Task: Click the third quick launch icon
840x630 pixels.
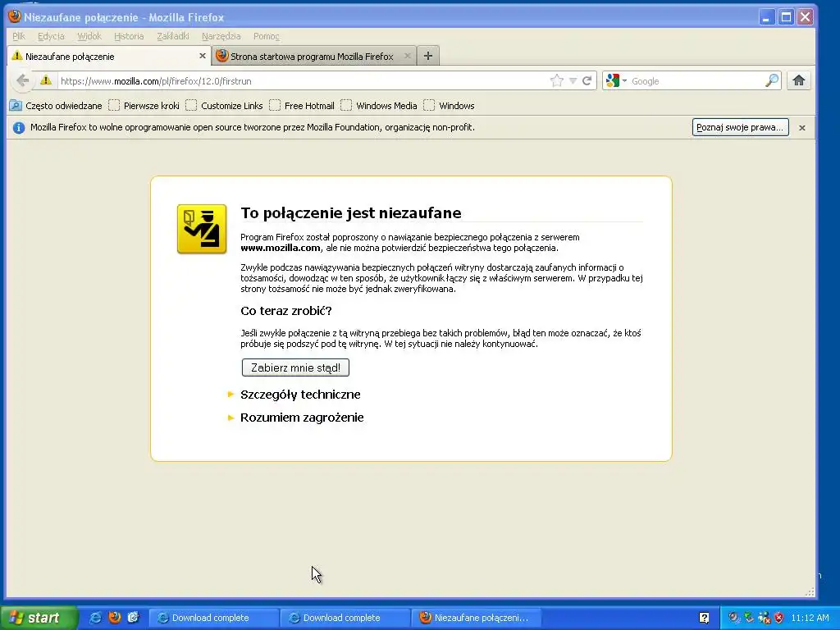Action: pyautogui.click(x=134, y=618)
